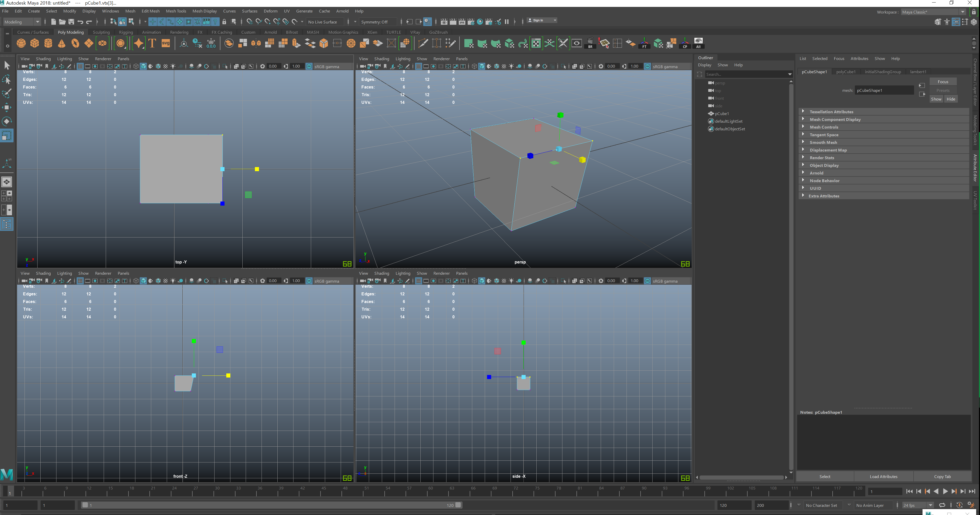The image size is (980, 515).
Task: Select the polygon Type text tool
Action: 152,43
